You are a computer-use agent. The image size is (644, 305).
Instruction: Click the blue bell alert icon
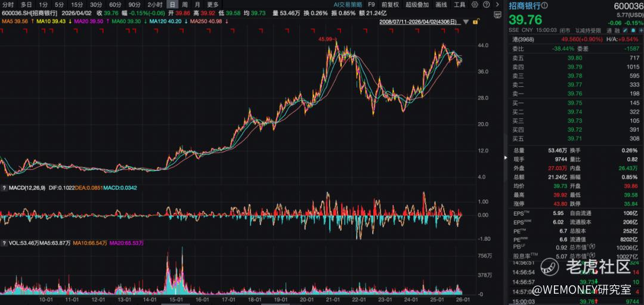pyautogui.click(x=633, y=30)
